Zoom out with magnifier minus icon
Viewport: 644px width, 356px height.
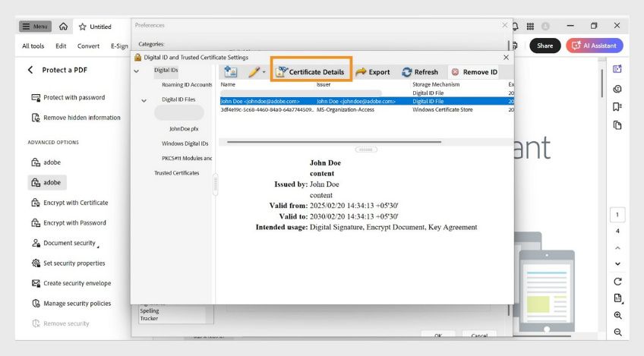pos(617,332)
